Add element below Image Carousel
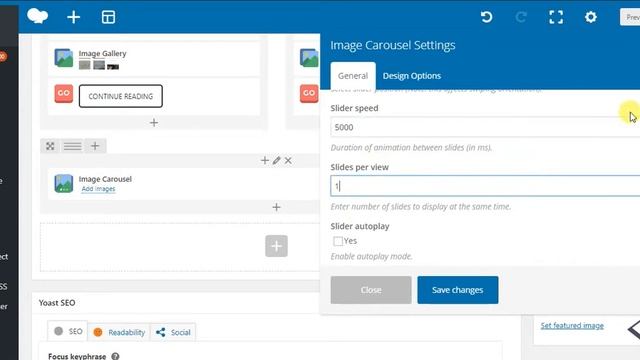The height and width of the screenshot is (360, 640). tap(276, 207)
